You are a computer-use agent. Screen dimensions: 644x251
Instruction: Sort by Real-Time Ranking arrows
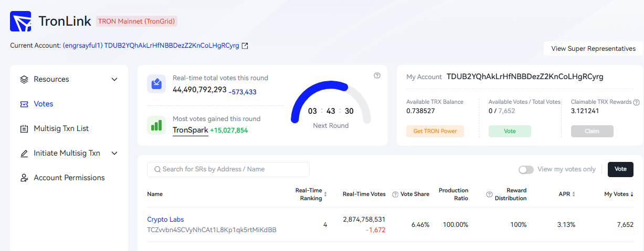pos(325,194)
